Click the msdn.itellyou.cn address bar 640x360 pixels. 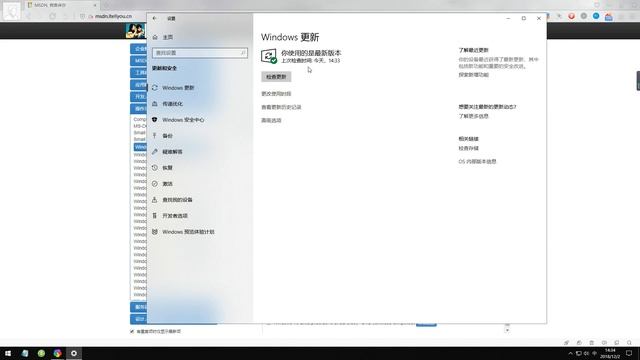(113, 16)
